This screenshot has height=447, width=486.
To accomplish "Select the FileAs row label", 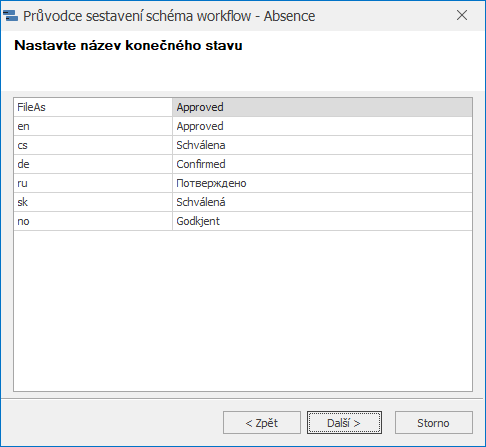I will tap(93, 107).
